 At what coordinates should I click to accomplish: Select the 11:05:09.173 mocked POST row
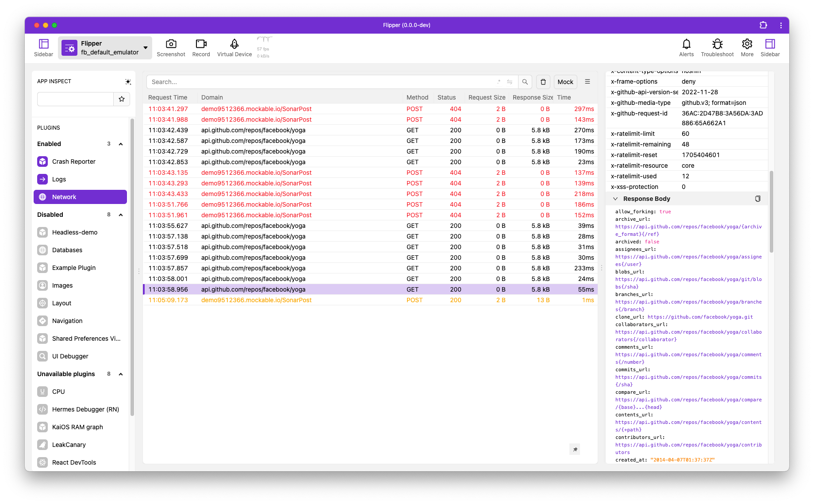tap(370, 300)
